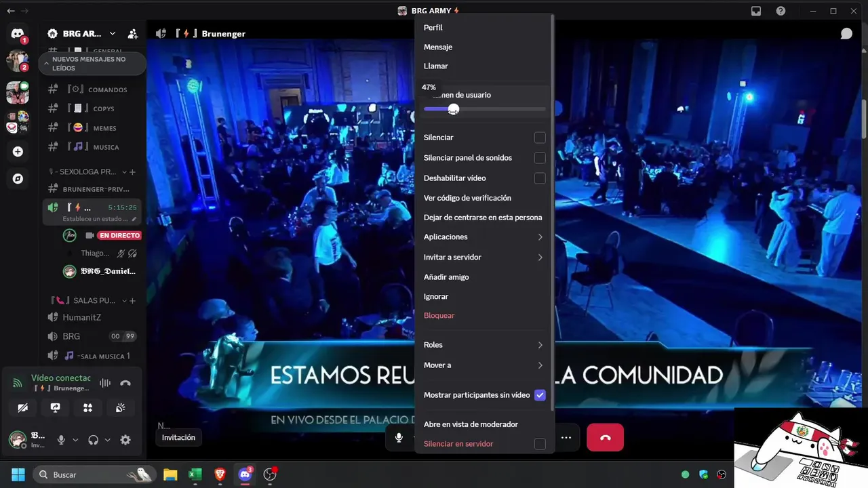Screen dimensions: 868x488
Task: Add a server with the plus icon
Action: [x=18, y=152]
